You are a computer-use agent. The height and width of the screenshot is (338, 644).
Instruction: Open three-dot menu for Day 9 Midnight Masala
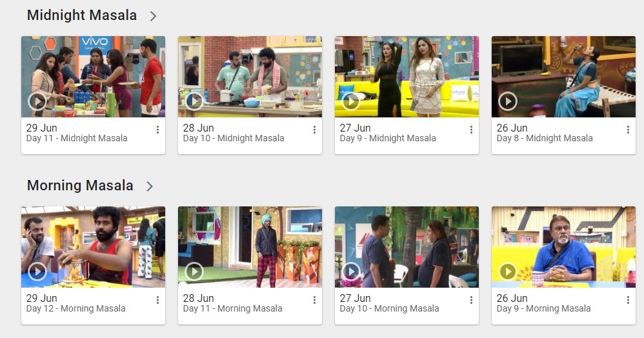[x=471, y=130]
